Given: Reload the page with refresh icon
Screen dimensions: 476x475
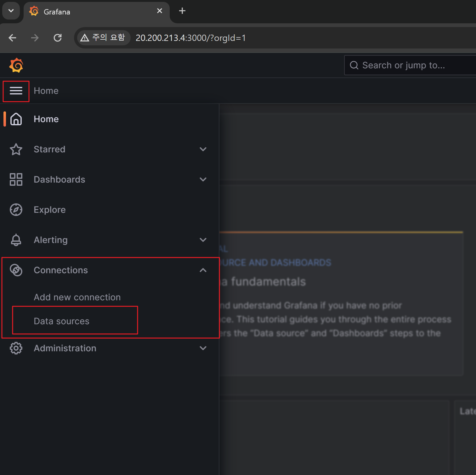Looking at the screenshot, I should pos(58,38).
